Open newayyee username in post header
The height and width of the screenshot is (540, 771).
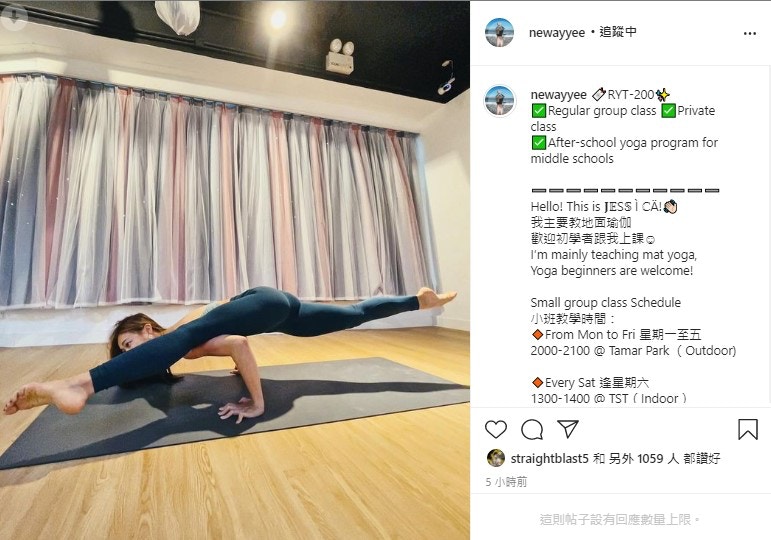click(557, 32)
